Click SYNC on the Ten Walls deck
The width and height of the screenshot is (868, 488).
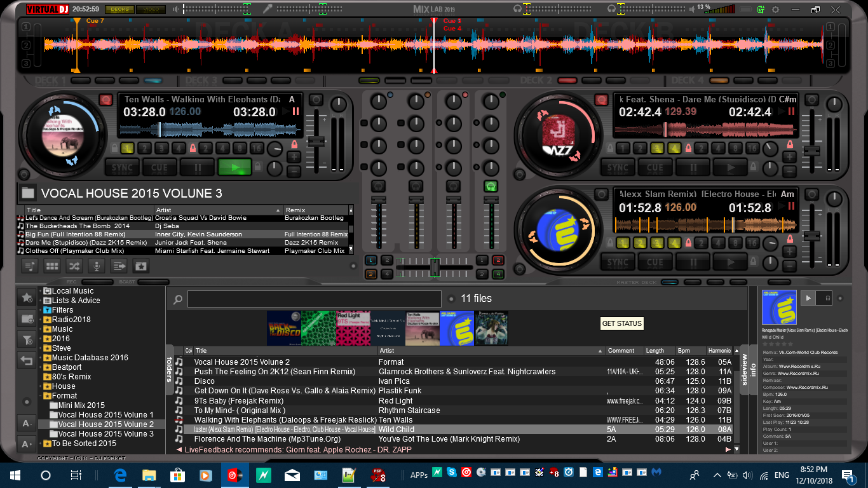click(x=122, y=168)
